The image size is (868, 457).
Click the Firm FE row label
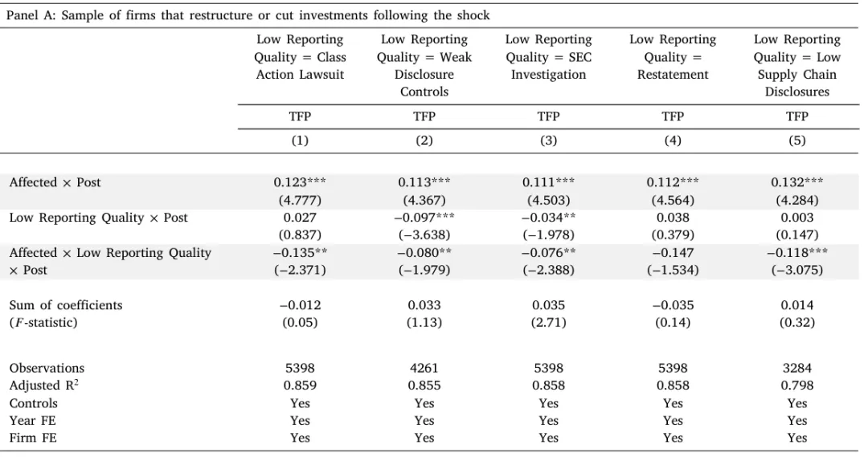(33, 438)
